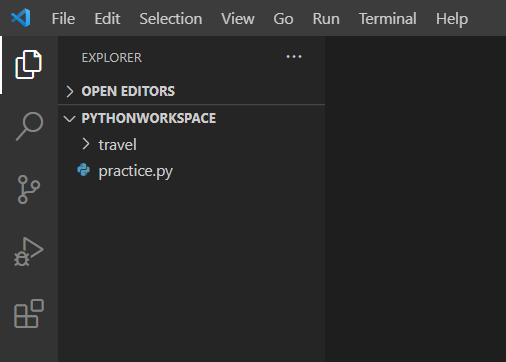The height and width of the screenshot is (362, 506).
Task: Open the Search view magnifier icon
Action: (29, 126)
